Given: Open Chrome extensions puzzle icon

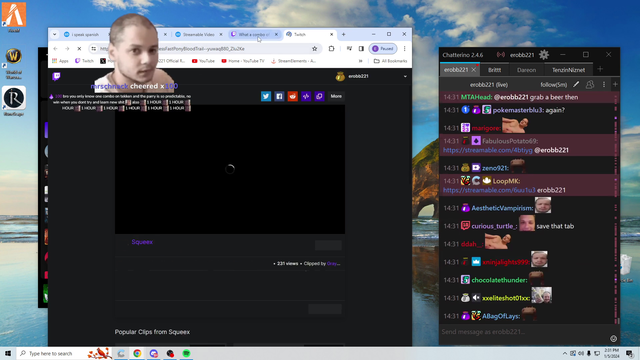Looking at the screenshot, I should 331,49.
